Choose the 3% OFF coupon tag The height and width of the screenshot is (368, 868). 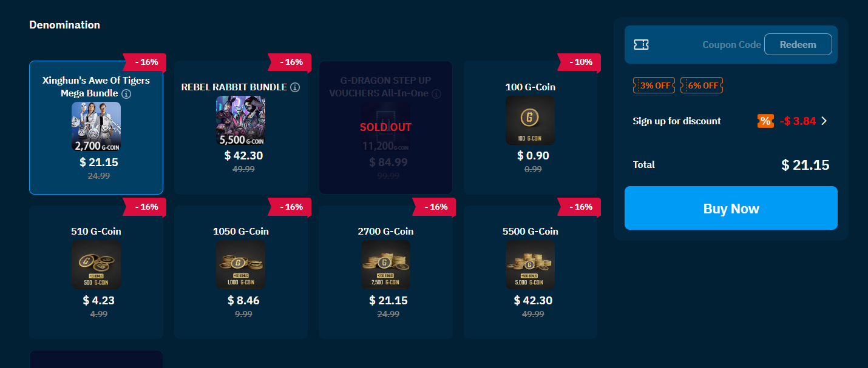click(654, 85)
